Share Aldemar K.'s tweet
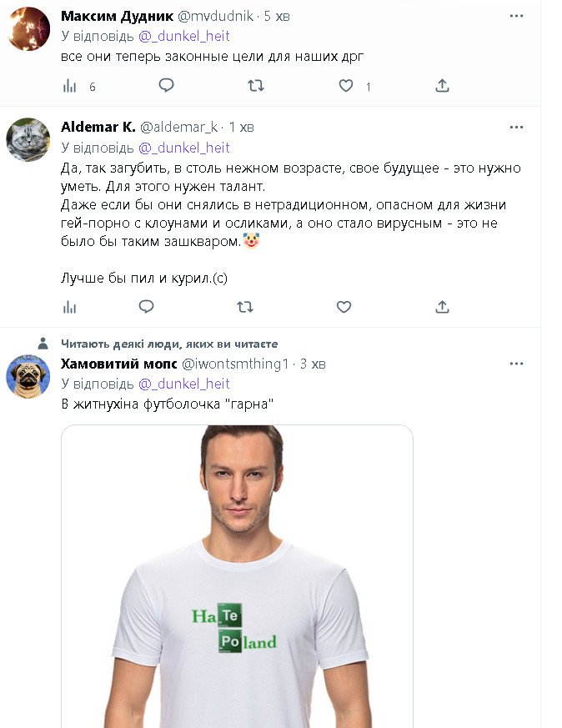The width and height of the screenshot is (562, 728). coord(443,307)
